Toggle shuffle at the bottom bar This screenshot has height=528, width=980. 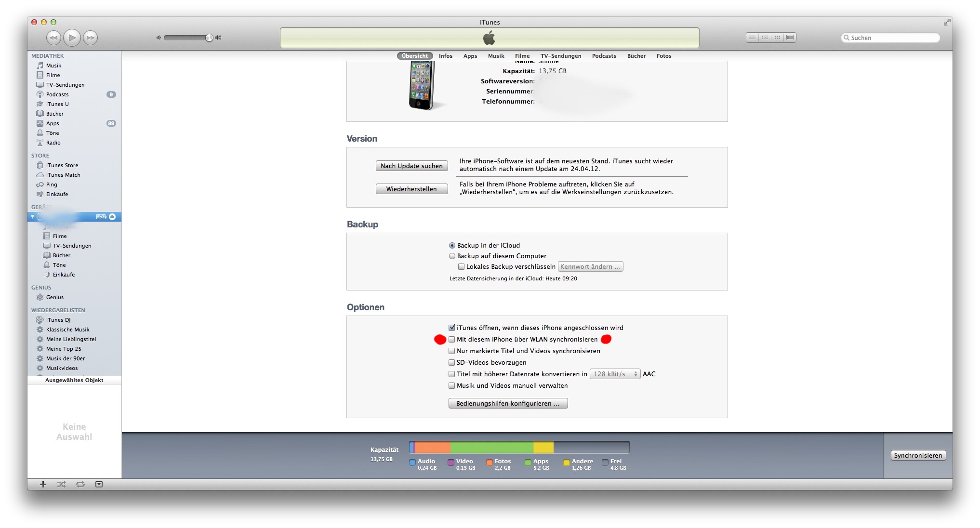coord(61,484)
